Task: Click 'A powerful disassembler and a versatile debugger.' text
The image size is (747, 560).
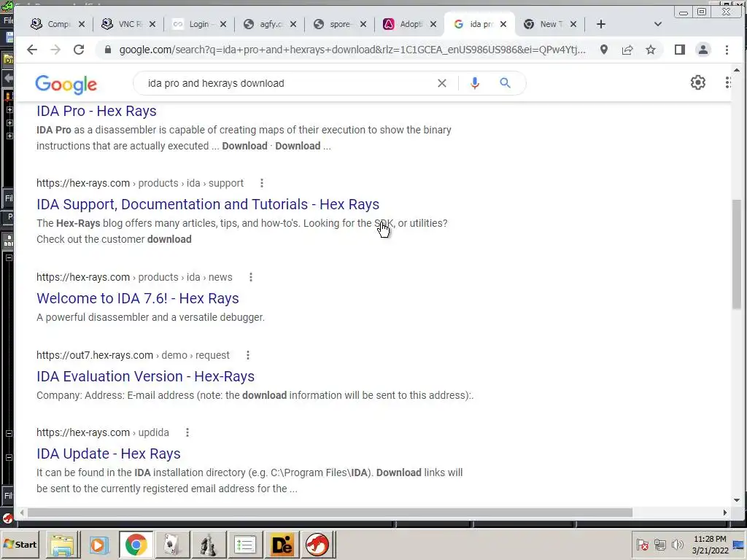Action: point(150,317)
